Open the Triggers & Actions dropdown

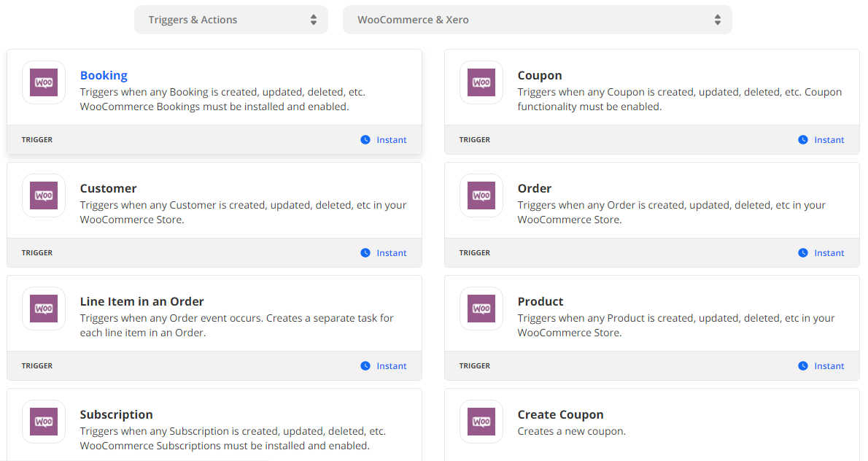point(231,20)
